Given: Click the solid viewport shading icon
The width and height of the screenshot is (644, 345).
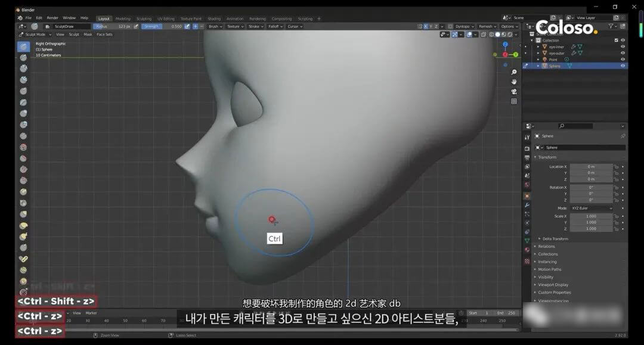Looking at the screenshot, I should click(x=498, y=34).
